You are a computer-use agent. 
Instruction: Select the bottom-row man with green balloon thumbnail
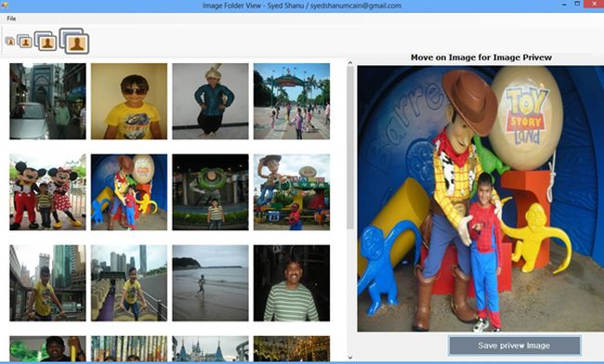coord(47,348)
